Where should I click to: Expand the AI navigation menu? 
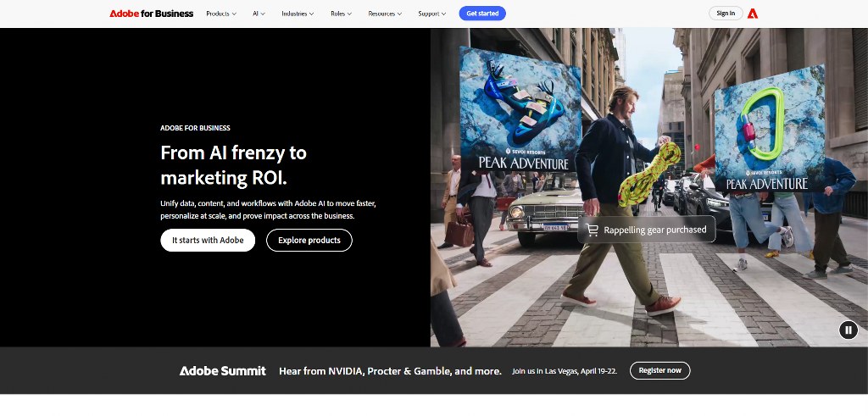pos(259,14)
